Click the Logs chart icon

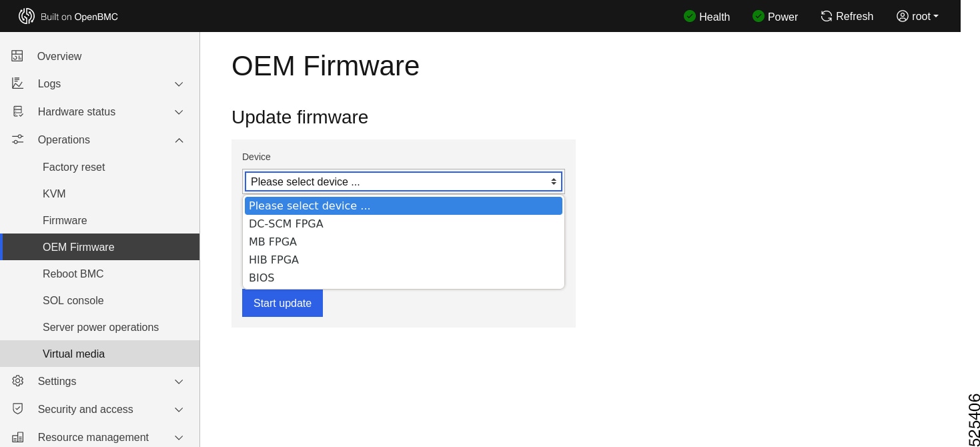pos(17,83)
